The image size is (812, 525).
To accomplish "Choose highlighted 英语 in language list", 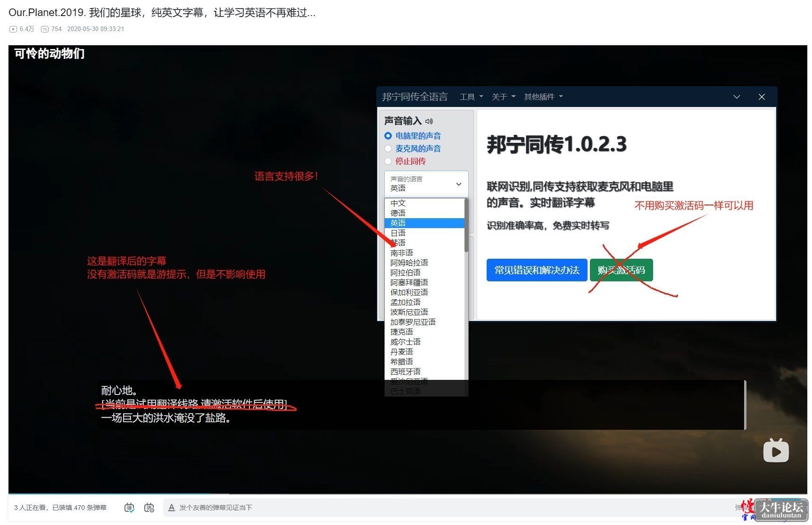I will pyautogui.click(x=424, y=223).
